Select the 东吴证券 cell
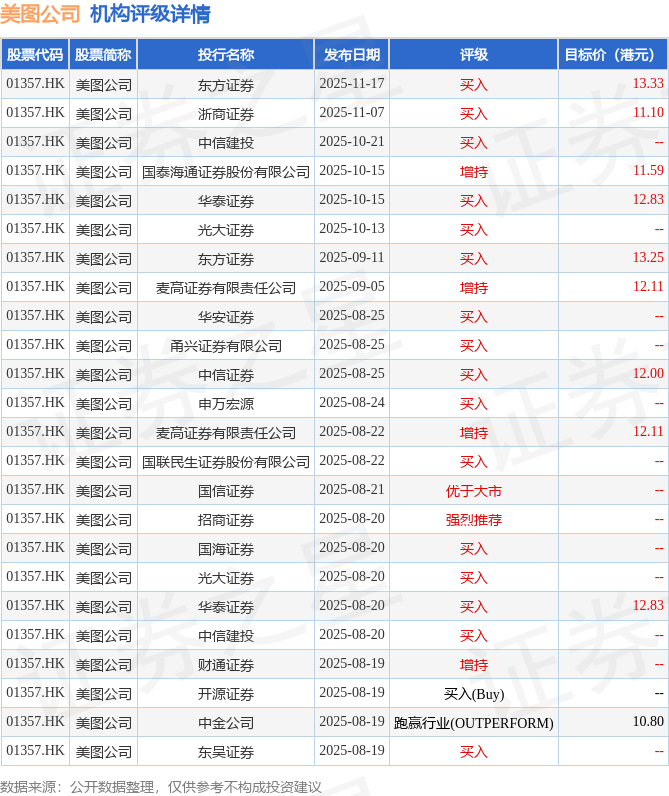Viewport: 669px width, 796px height. [x=226, y=752]
